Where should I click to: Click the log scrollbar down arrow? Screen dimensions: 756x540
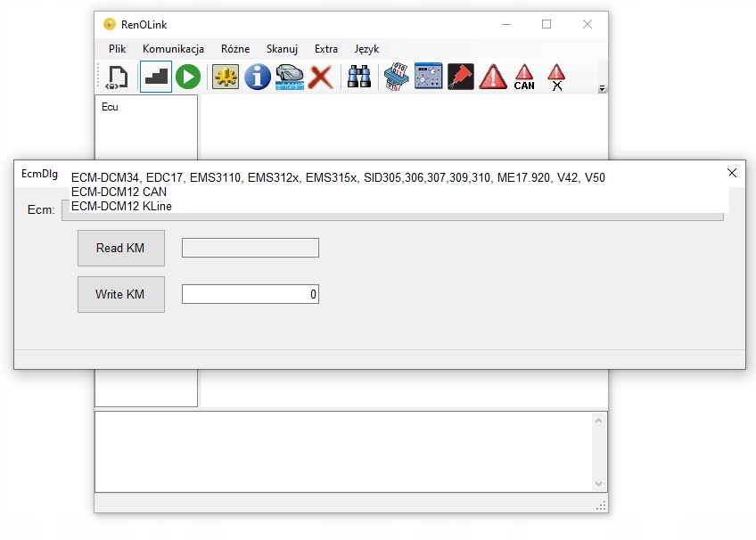pos(598,484)
